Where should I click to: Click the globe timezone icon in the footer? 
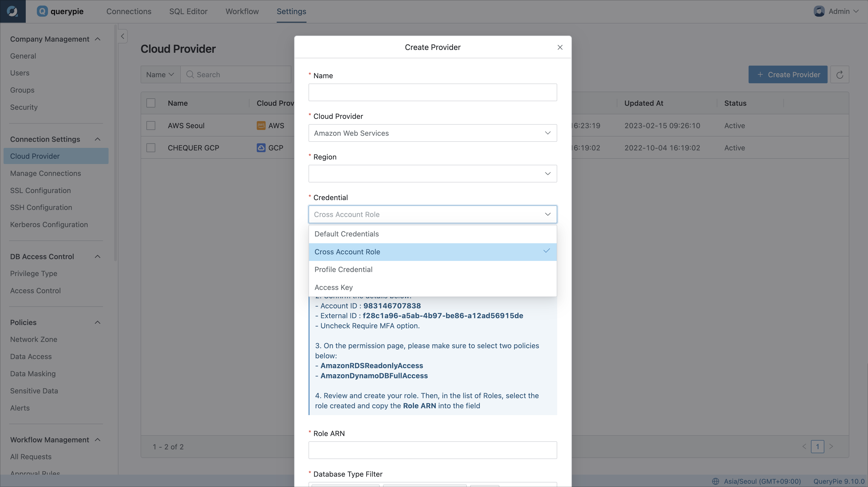click(716, 481)
